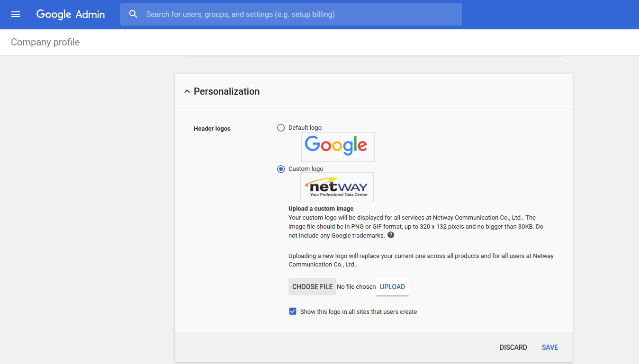Click the Google default logo image

(x=337, y=146)
